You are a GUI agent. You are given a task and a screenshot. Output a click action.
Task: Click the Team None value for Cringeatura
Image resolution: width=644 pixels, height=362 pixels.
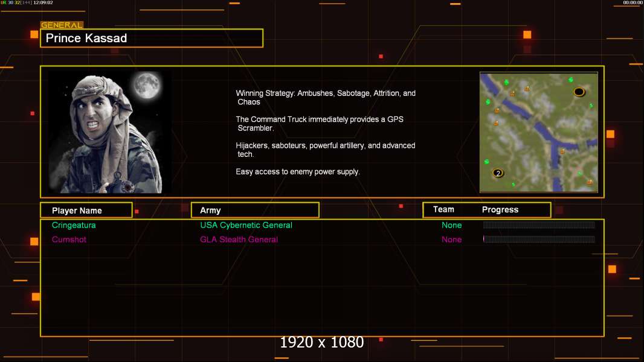pos(451,225)
